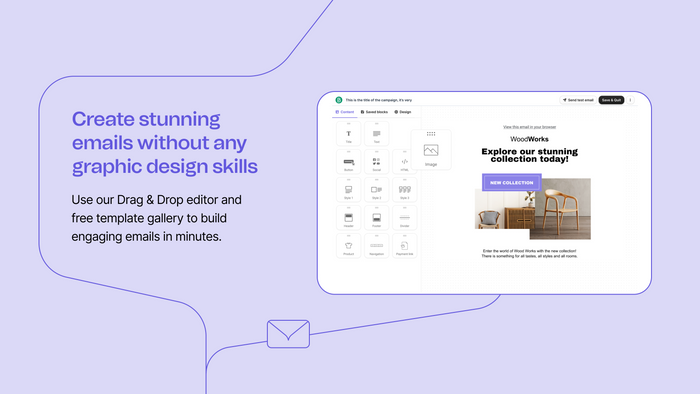This screenshot has height=394, width=700.
Task: Click the Send test email button
Action: pos(578,100)
